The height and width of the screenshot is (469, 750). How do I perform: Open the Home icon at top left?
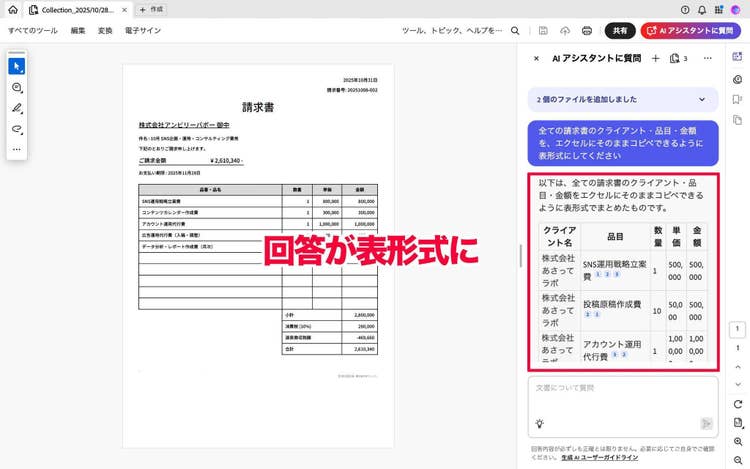pos(12,9)
